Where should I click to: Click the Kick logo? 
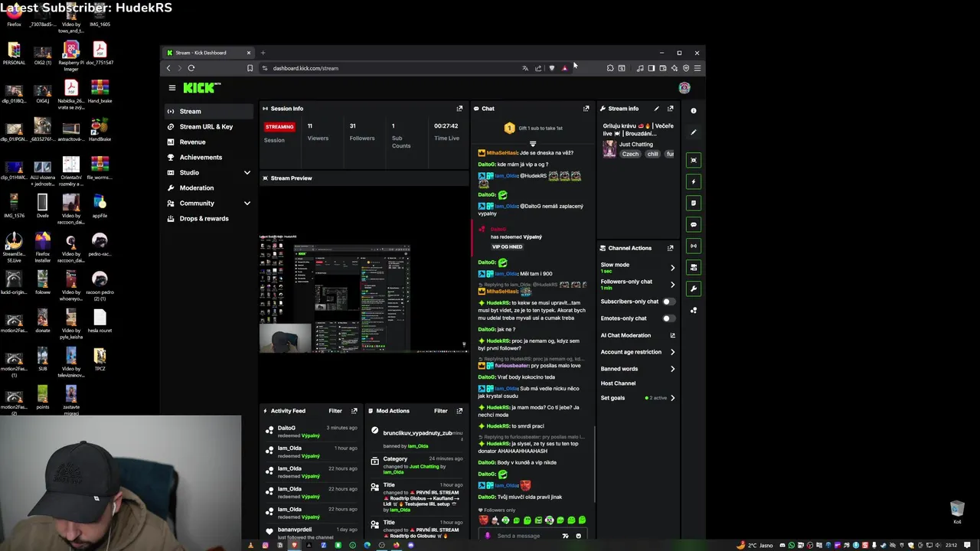coord(202,88)
